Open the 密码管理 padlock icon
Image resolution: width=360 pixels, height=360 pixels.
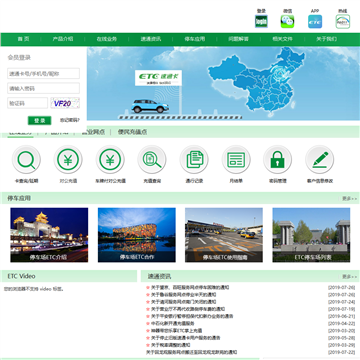(x=278, y=160)
